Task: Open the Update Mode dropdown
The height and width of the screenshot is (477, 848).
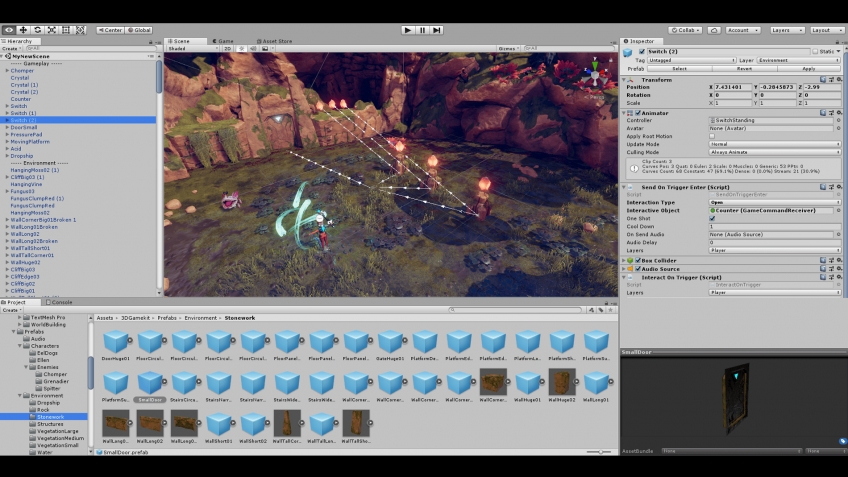Action: tap(774, 144)
